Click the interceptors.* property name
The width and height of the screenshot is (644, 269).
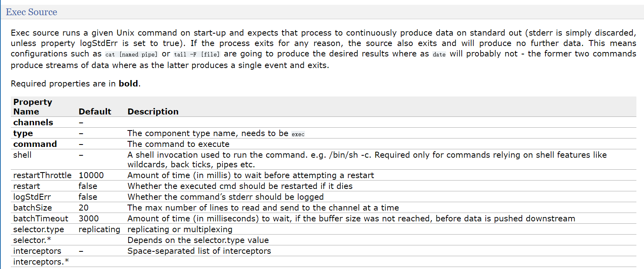tap(41, 262)
